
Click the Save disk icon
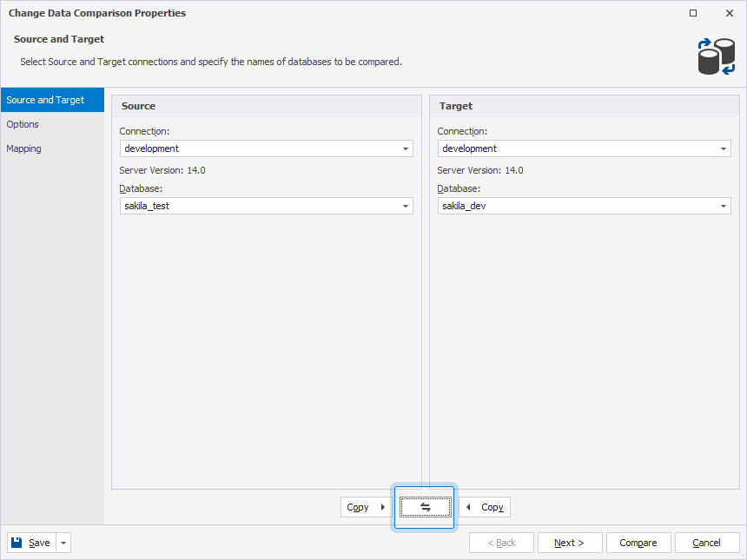[x=16, y=542]
